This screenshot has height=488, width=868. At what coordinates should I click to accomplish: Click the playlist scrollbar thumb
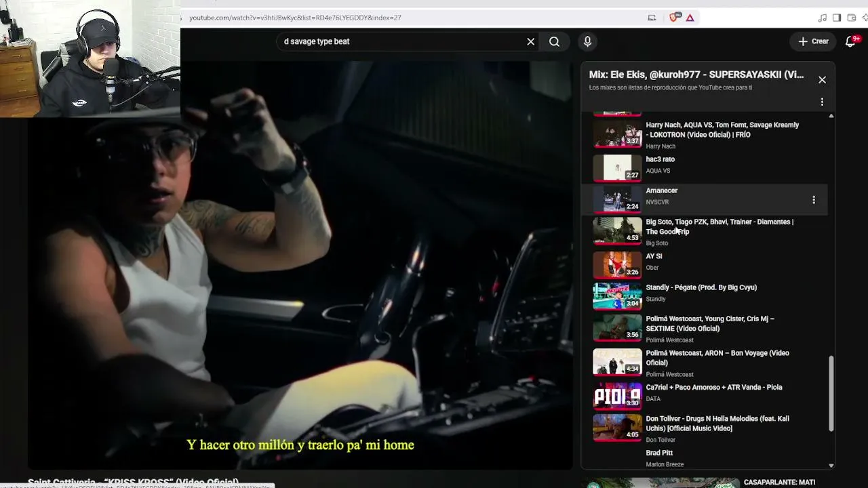(x=831, y=394)
